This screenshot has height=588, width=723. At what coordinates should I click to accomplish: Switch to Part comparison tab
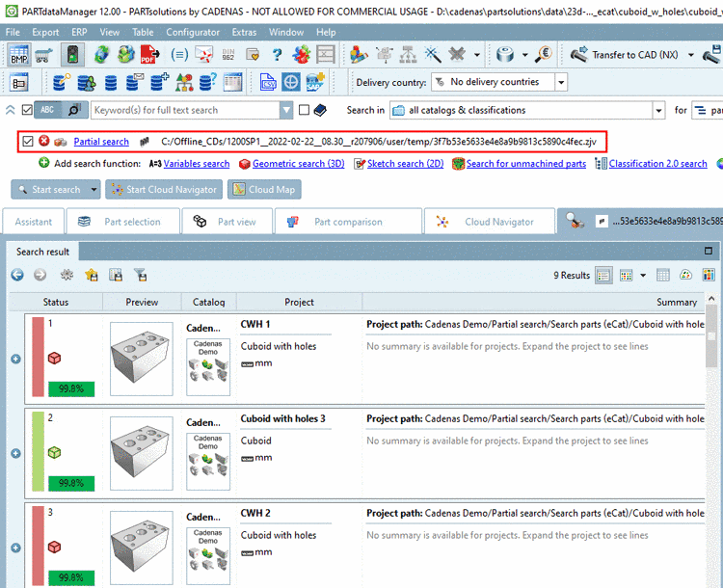[x=348, y=222]
